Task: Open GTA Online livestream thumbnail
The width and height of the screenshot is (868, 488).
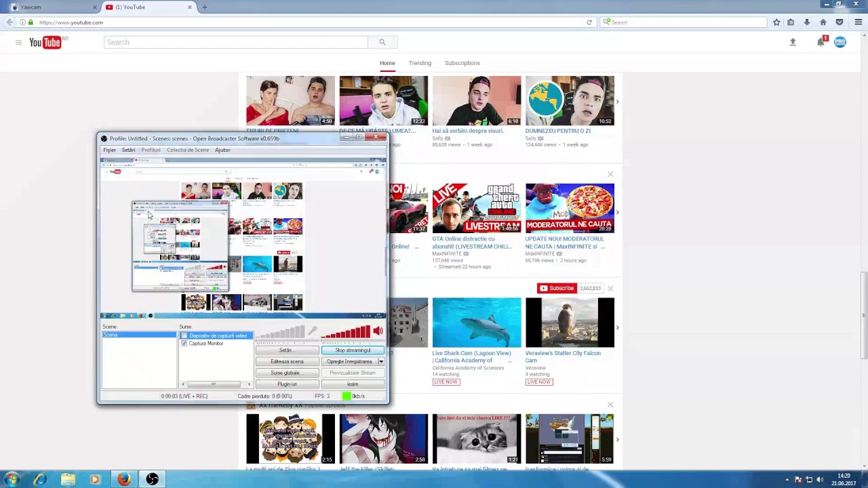Action: (x=477, y=208)
